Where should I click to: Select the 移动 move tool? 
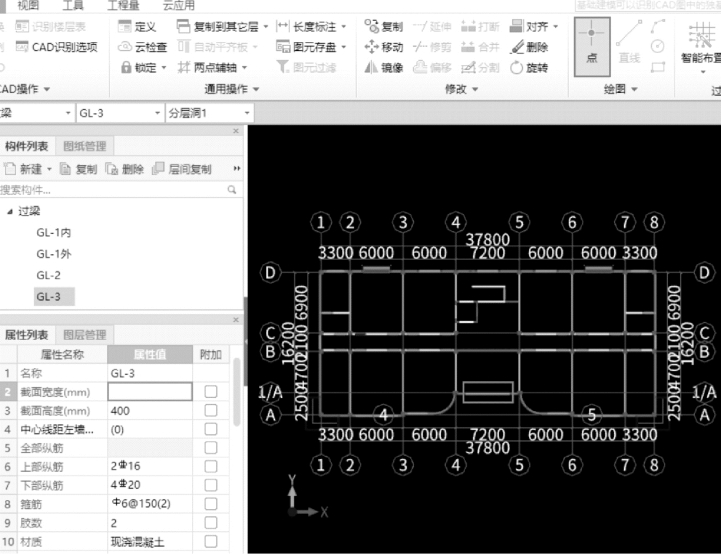coord(383,47)
